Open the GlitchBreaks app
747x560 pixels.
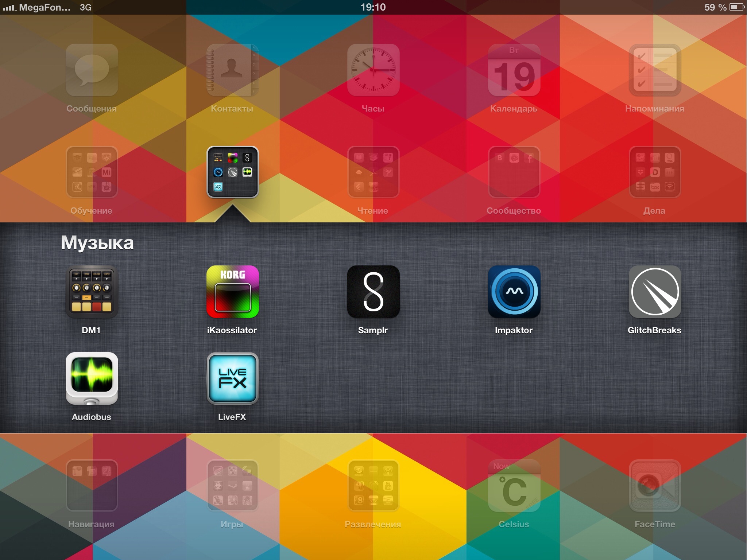[x=655, y=292]
